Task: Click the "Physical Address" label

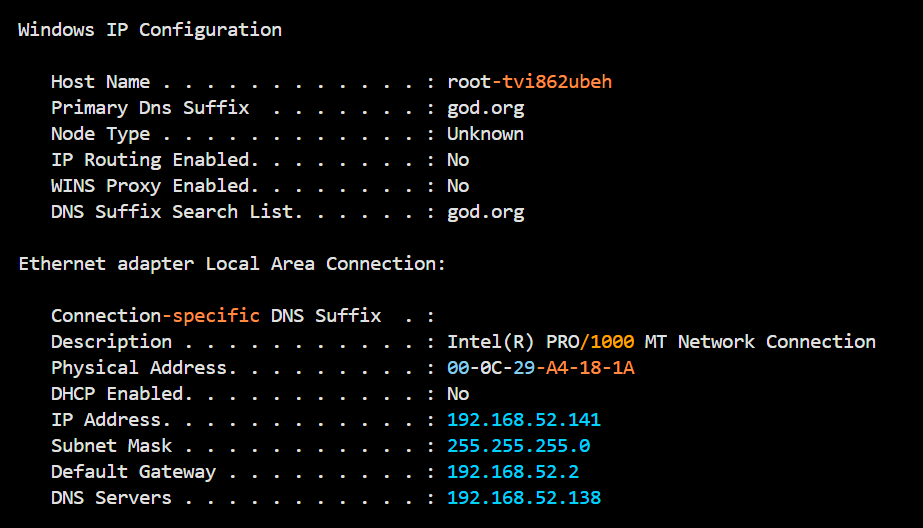Action: pos(139,368)
